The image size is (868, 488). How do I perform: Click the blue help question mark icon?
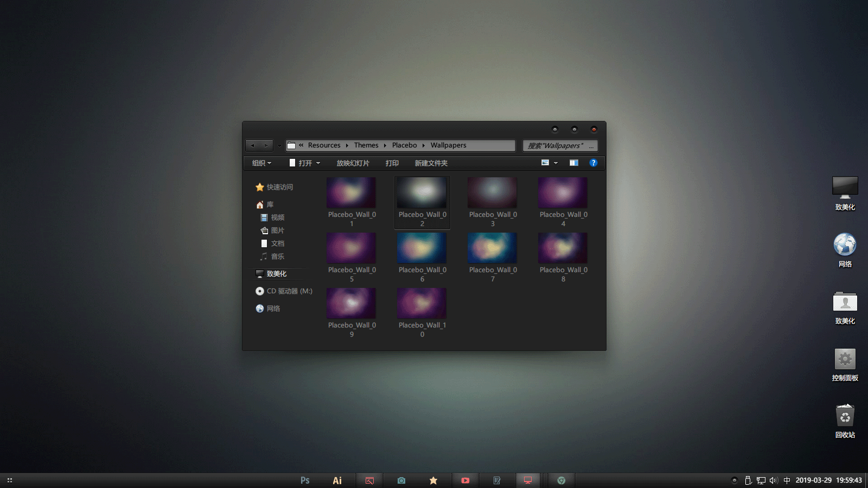coord(593,163)
